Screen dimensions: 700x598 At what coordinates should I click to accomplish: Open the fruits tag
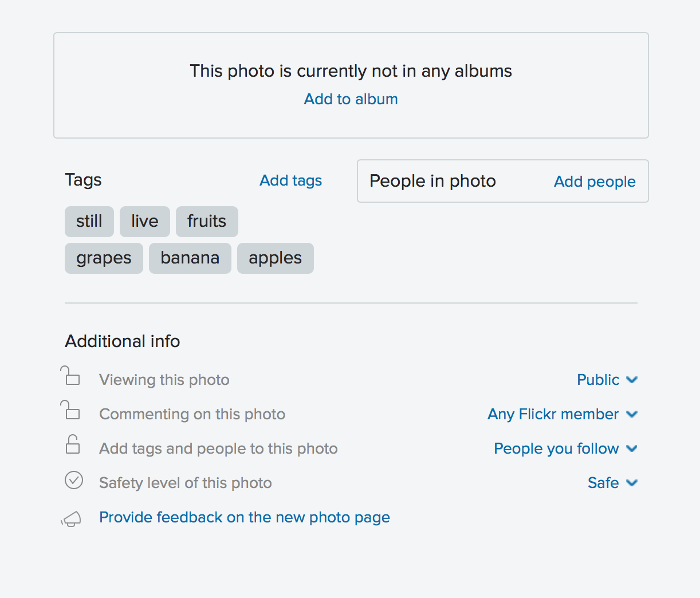pyautogui.click(x=207, y=222)
